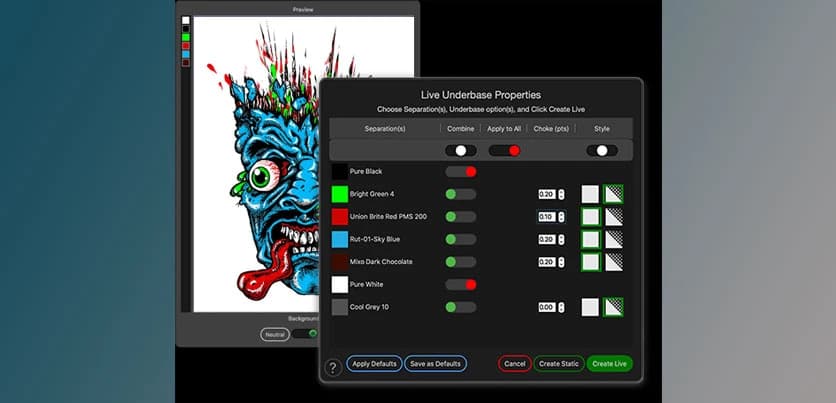Click the Pure Black separation name
The image size is (836, 403).
pos(366,172)
